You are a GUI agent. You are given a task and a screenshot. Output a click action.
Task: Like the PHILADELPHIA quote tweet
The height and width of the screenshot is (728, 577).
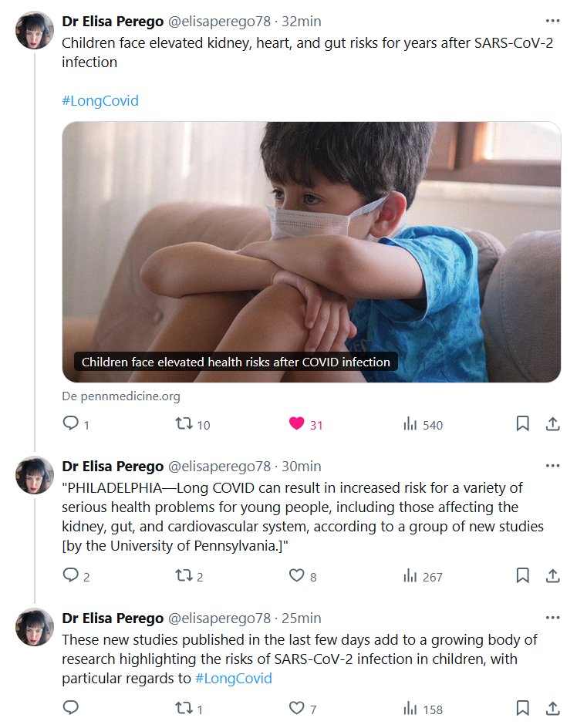(x=297, y=576)
